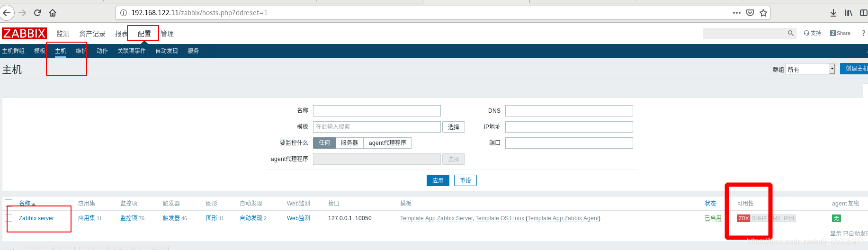This screenshot has width=868, height=250.
Task: Open the Monitoring menu
Action: tap(63, 34)
